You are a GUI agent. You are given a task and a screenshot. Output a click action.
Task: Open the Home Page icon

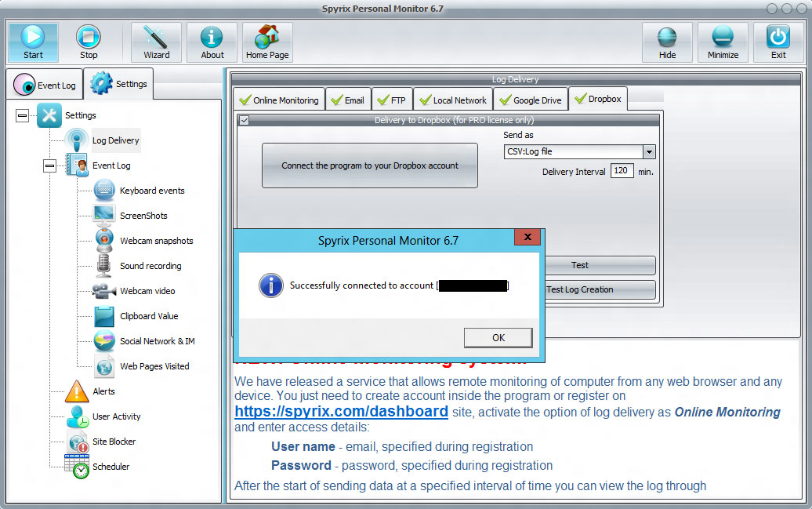point(267,37)
